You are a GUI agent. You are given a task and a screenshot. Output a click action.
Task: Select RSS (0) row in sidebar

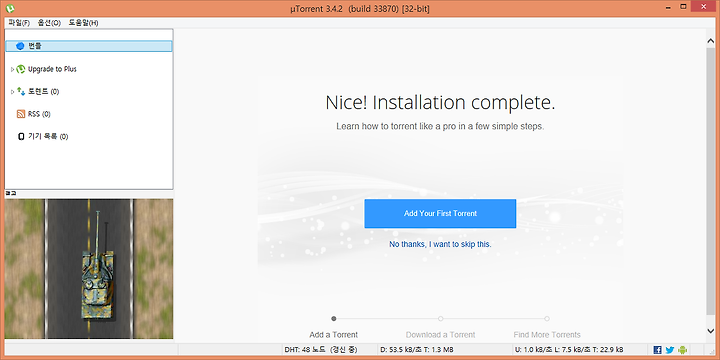click(39, 114)
